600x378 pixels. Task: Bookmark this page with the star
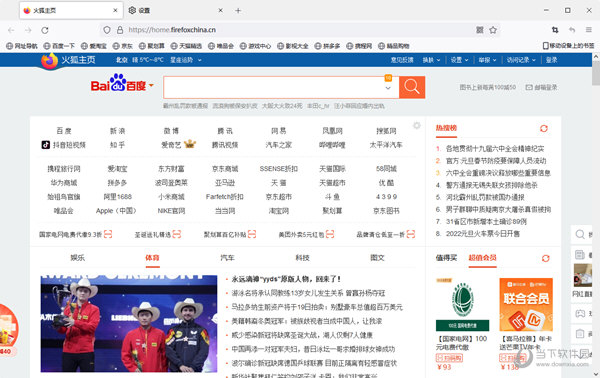(493, 30)
